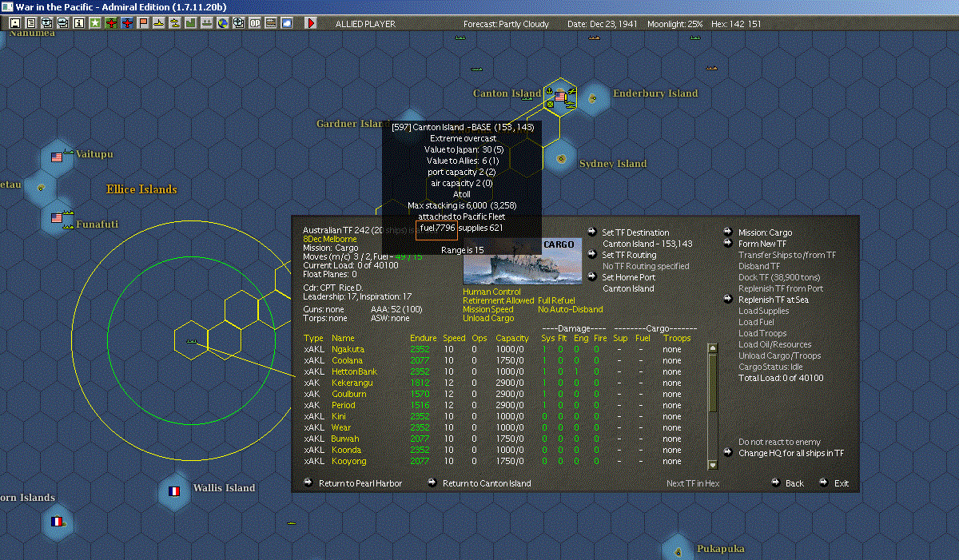Viewport: 959px width, 560px height.
Task: Select ship Kooyong in the list
Action: 349,462
